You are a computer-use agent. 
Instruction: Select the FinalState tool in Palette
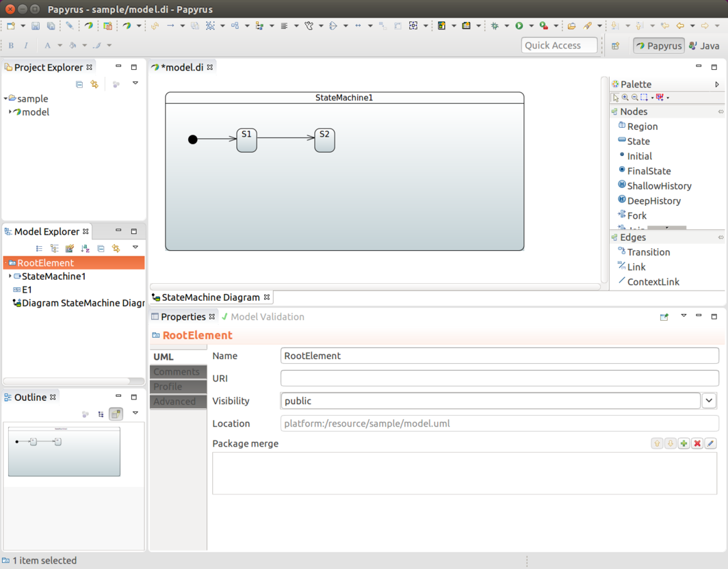point(644,171)
